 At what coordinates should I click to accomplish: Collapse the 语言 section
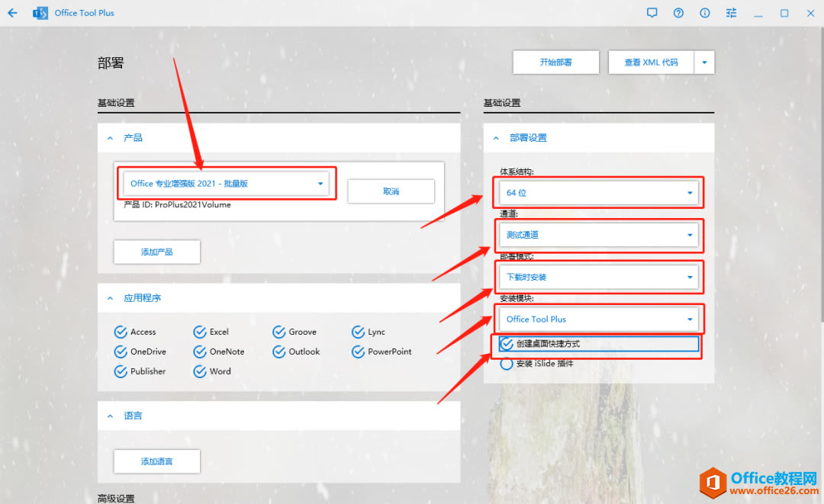pos(111,416)
